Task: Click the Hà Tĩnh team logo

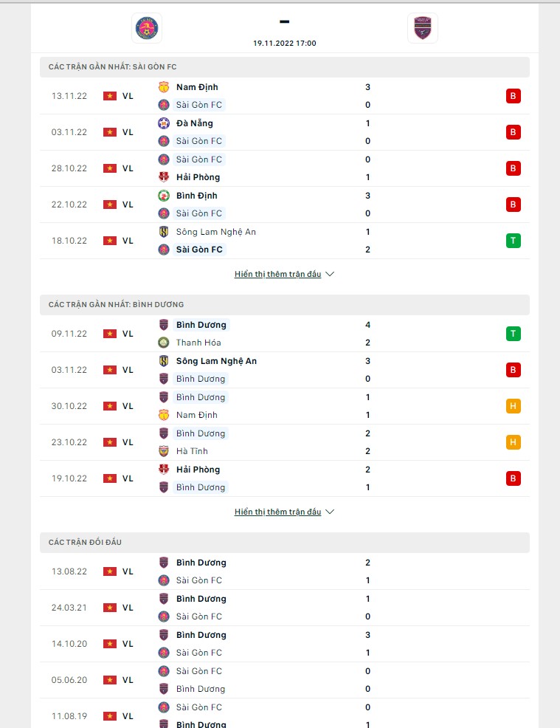Action: point(164,451)
